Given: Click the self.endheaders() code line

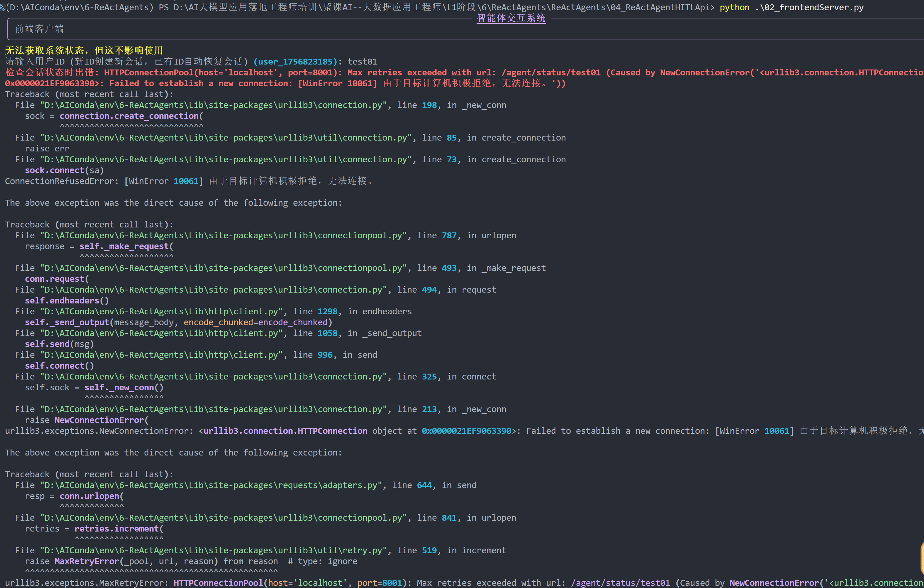Looking at the screenshot, I should coord(67,301).
